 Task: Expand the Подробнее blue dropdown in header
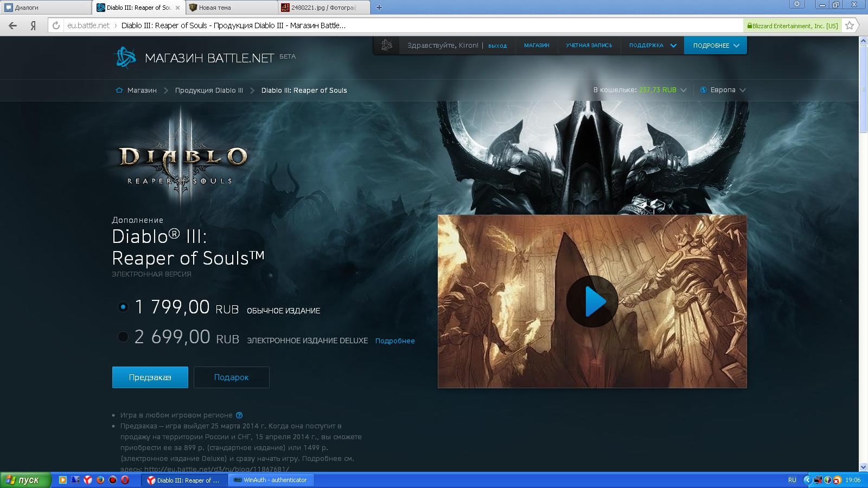click(716, 46)
